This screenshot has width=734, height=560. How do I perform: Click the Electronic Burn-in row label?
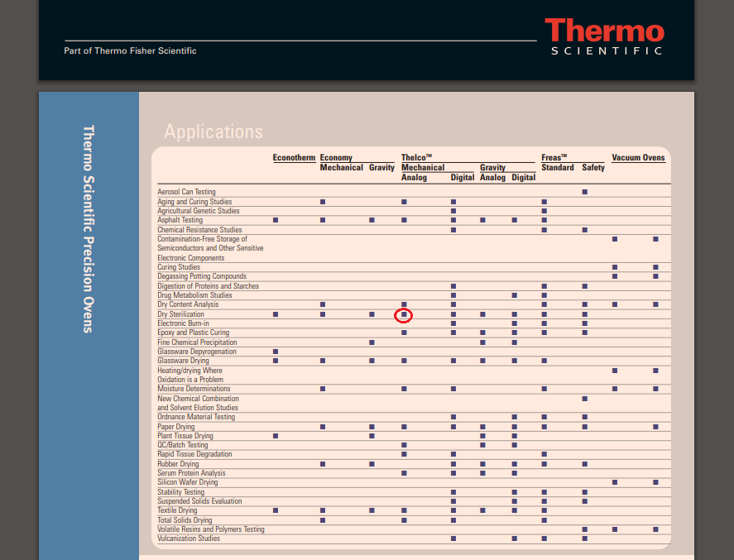(183, 323)
